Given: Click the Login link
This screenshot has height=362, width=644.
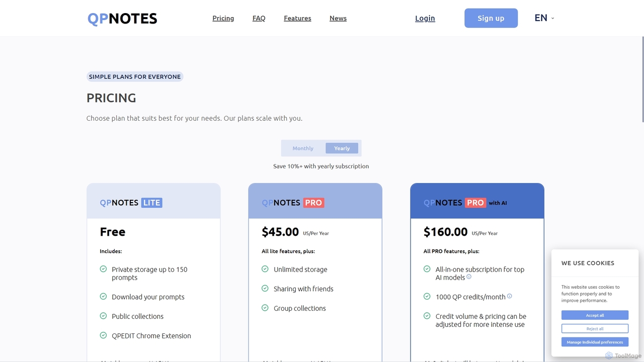Looking at the screenshot, I should [425, 18].
